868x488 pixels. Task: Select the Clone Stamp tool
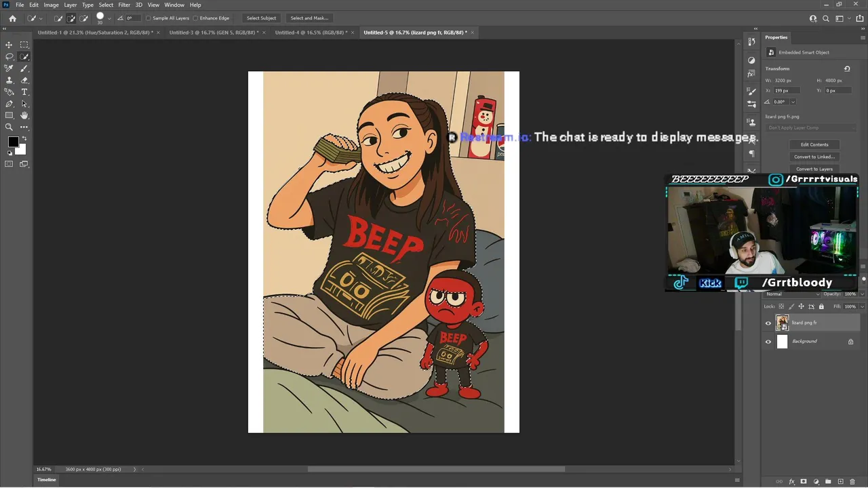[9, 80]
